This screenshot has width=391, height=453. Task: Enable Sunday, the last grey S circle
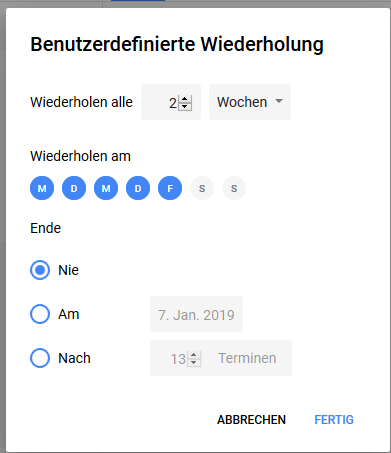point(234,188)
